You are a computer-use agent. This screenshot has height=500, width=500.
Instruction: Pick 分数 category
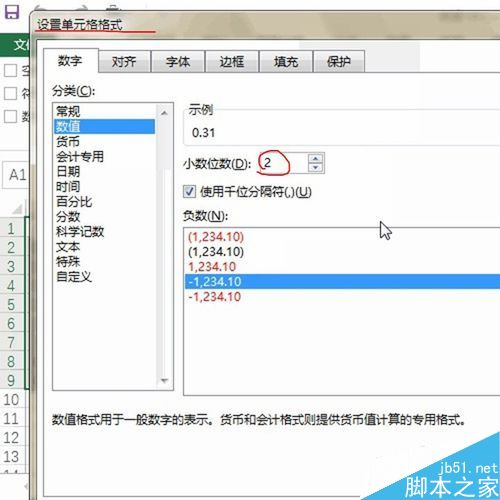pos(104,217)
